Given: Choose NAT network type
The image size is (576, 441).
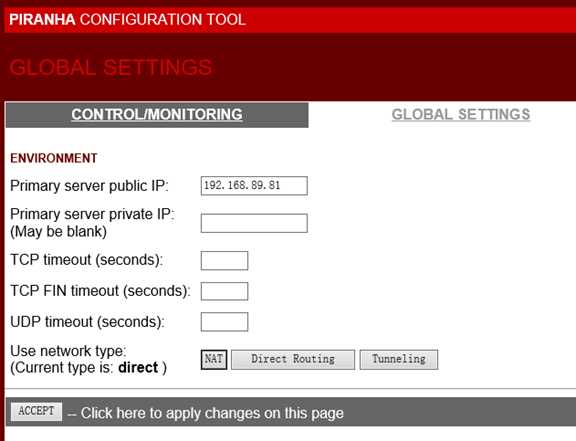Looking at the screenshot, I should tap(214, 359).
